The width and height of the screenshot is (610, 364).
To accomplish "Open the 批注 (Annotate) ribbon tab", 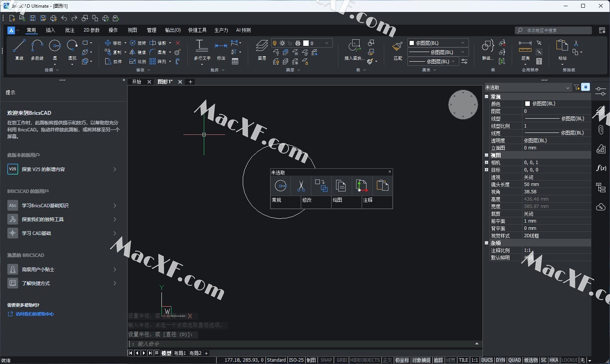I will click(70, 30).
